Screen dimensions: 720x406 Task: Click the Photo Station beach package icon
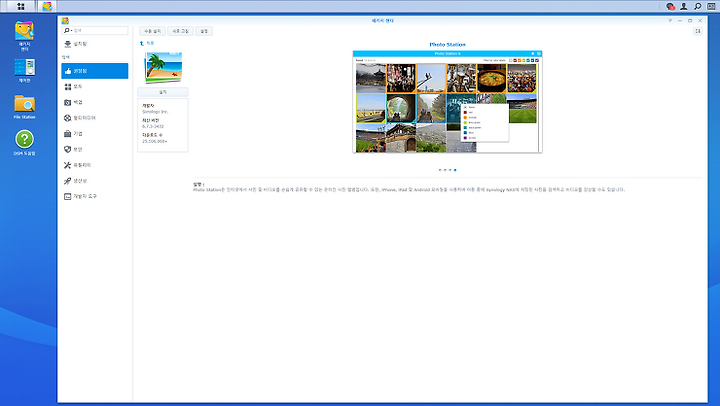(163, 67)
